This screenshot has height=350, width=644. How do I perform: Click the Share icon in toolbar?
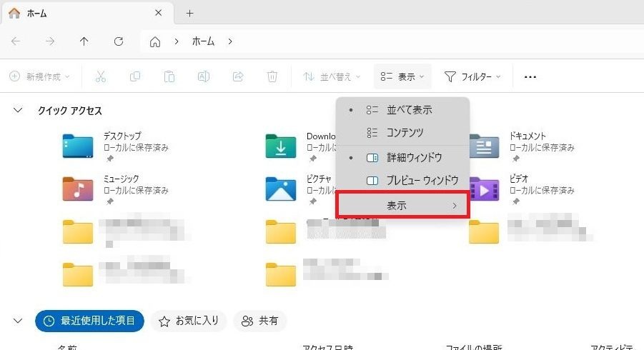[x=238, y=76]
